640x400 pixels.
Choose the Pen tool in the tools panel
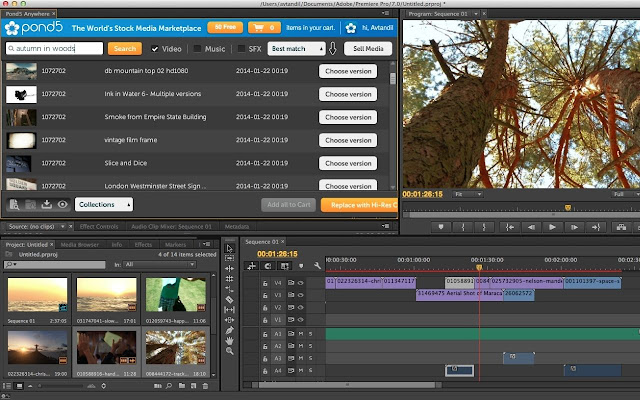point(229,329)
